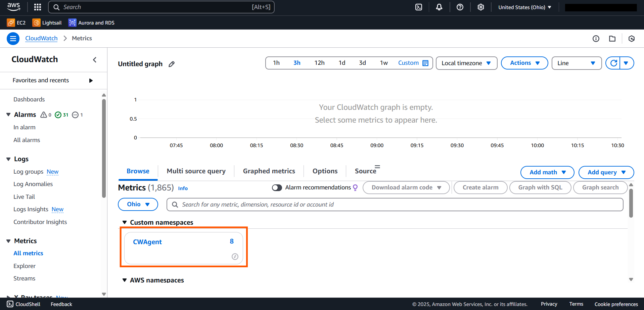Open Aurora and RDS shortcut
The image size is (644, 310).
(92, 23)
